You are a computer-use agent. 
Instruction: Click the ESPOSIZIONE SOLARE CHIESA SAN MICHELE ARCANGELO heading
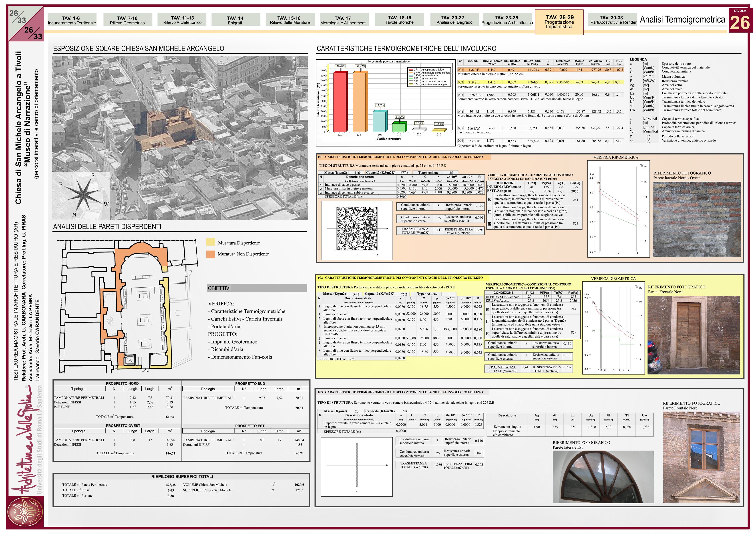(x=139, y=48)
